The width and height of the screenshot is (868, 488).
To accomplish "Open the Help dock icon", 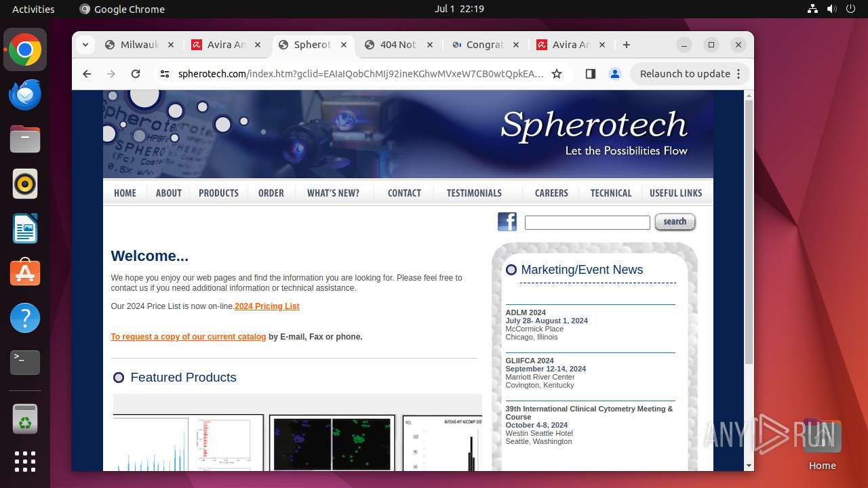I will [25, 318].
